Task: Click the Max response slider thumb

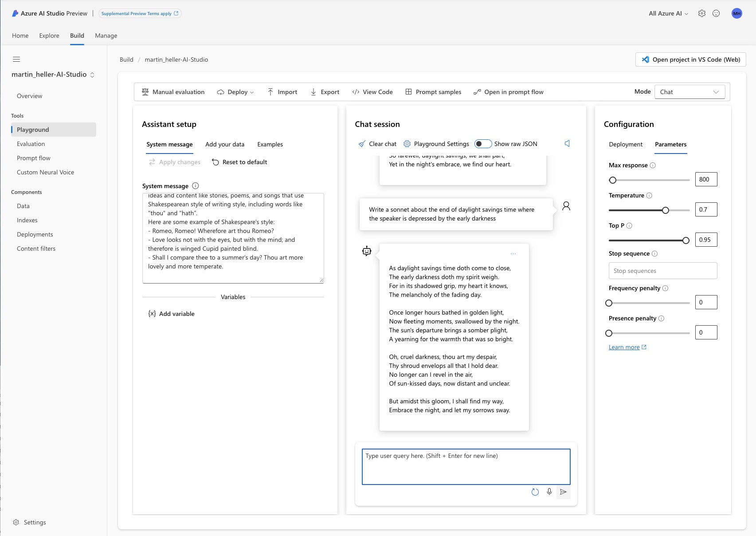Action: (x=613, y=180)
